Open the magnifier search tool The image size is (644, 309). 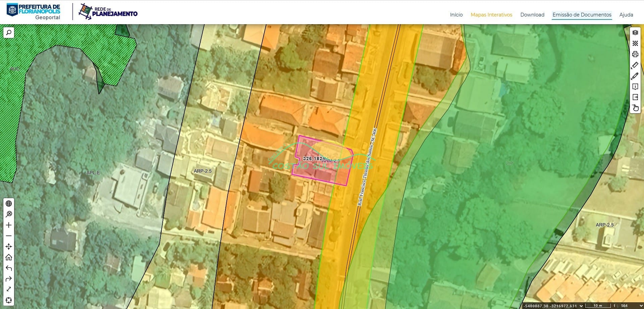(x=9, y=33)
